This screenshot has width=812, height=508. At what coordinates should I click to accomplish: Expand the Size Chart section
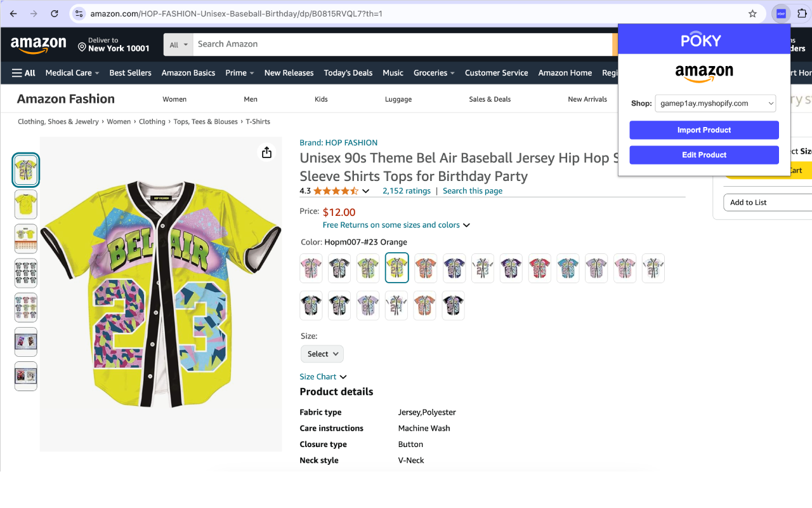pos(323,377)
